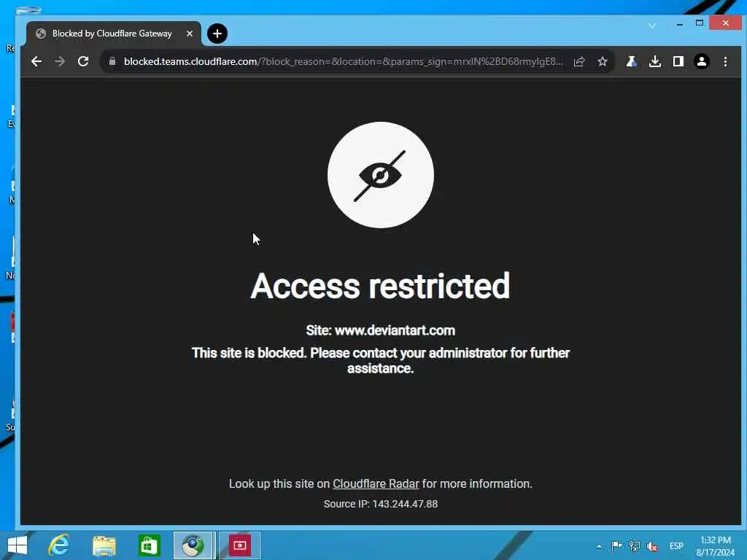747x560 pixels.
Task: Open Chrome Labs flask icon
Action: [631, 61]
